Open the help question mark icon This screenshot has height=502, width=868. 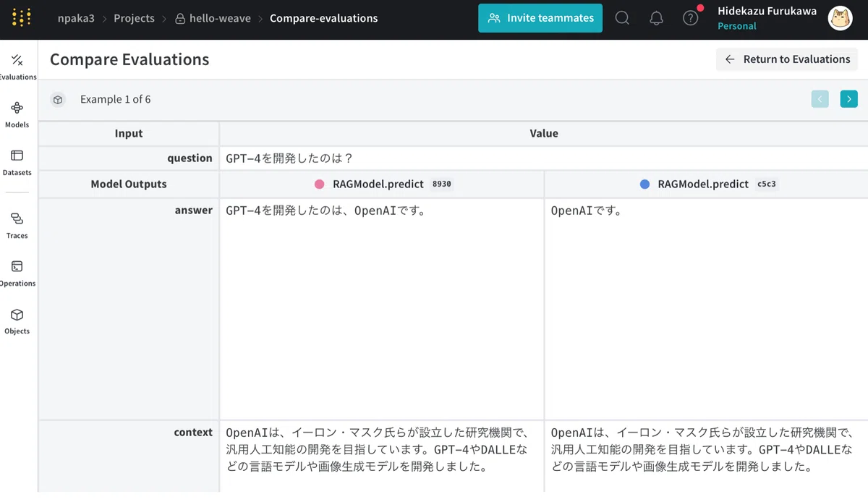691,18
